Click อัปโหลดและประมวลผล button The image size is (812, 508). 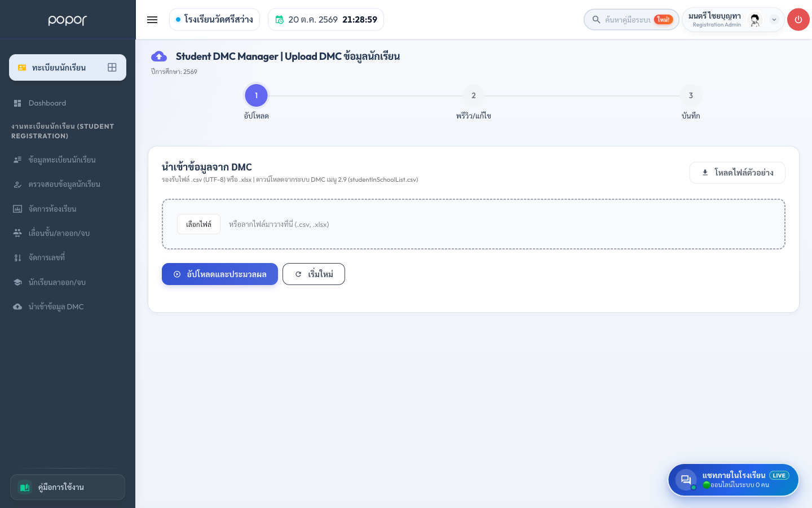220,274
